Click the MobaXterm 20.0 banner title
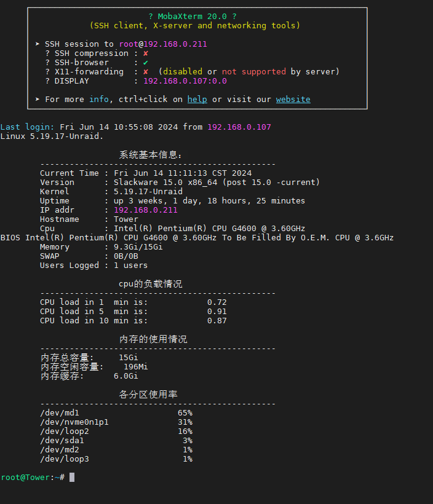Screen dimensions: 433x504 tap(192, 17)
